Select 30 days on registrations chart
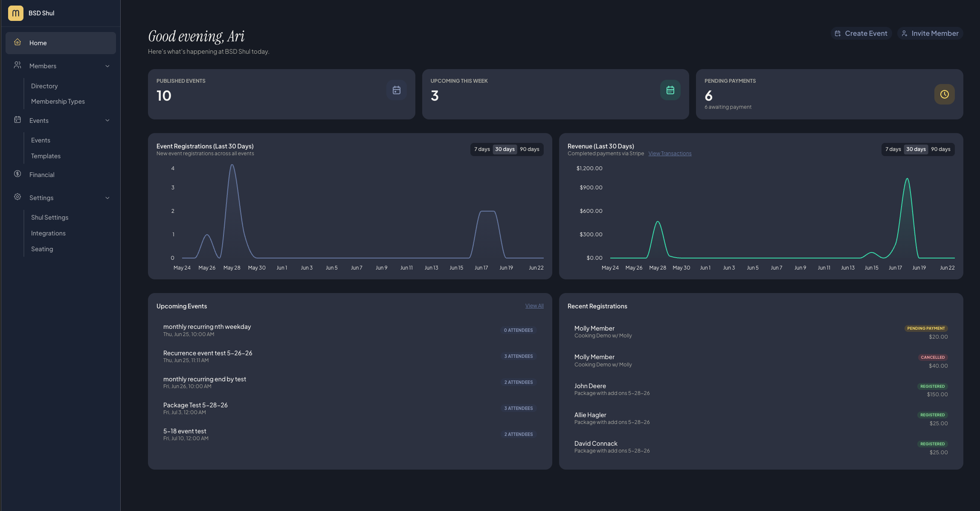 pos(505,149)
